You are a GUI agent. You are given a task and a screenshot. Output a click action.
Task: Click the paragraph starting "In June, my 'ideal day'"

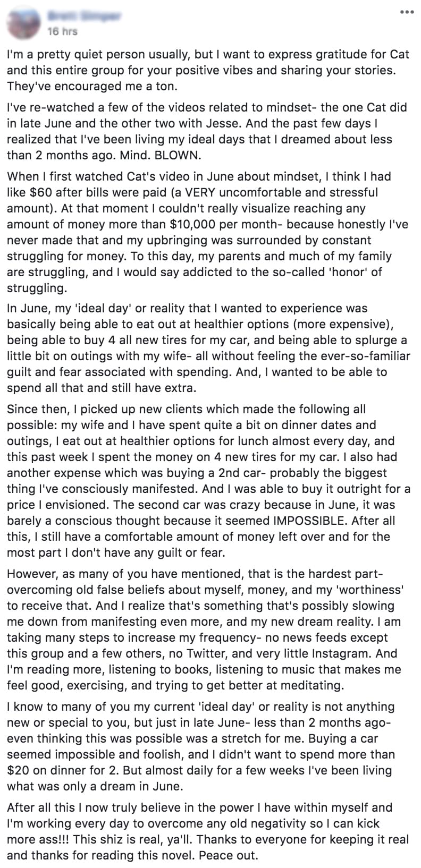pyautogui.click(x=207, y=348)
